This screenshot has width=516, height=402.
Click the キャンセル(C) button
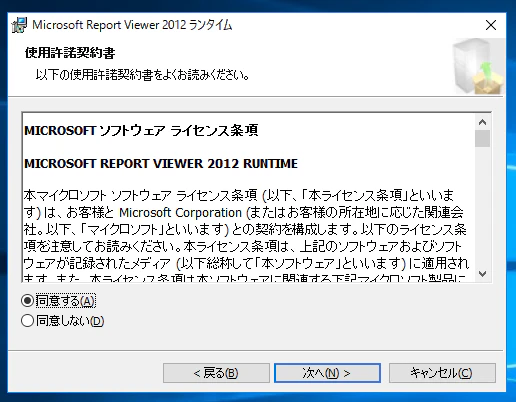(442, 373)
